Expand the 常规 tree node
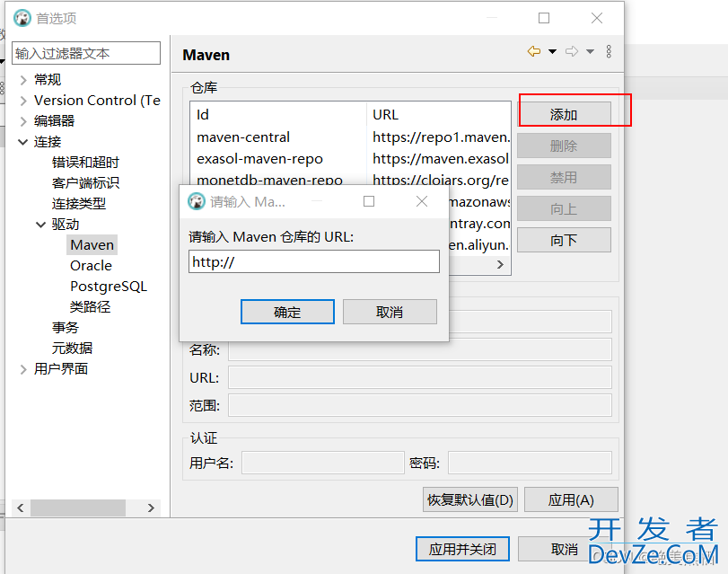This screenshot has width=728, height=574. click(23, 80)
